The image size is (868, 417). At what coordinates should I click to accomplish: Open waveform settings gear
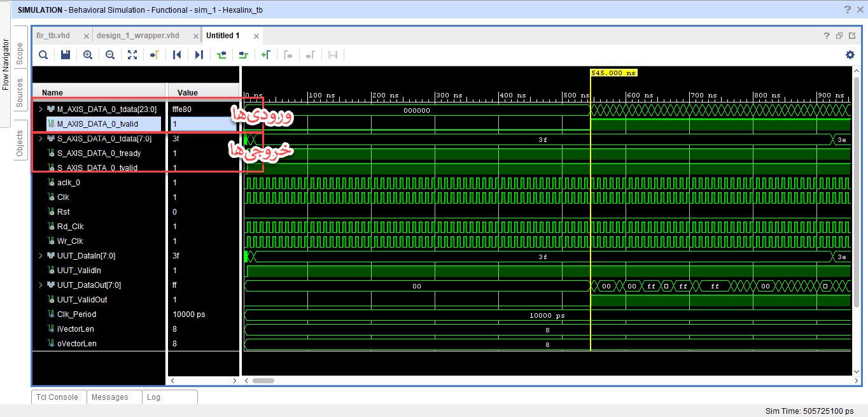coord(850,55)
